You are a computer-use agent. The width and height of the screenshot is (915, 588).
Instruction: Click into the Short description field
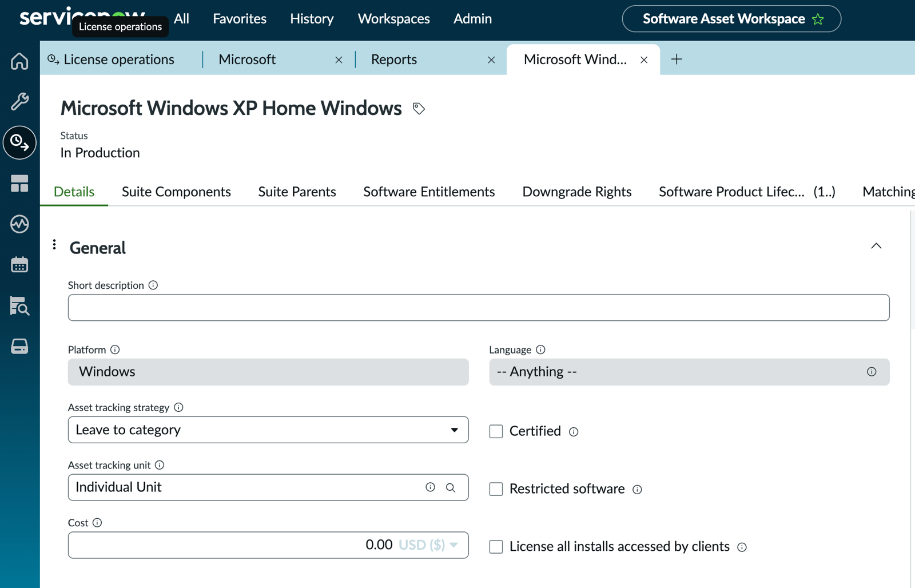tap(479, 308)
